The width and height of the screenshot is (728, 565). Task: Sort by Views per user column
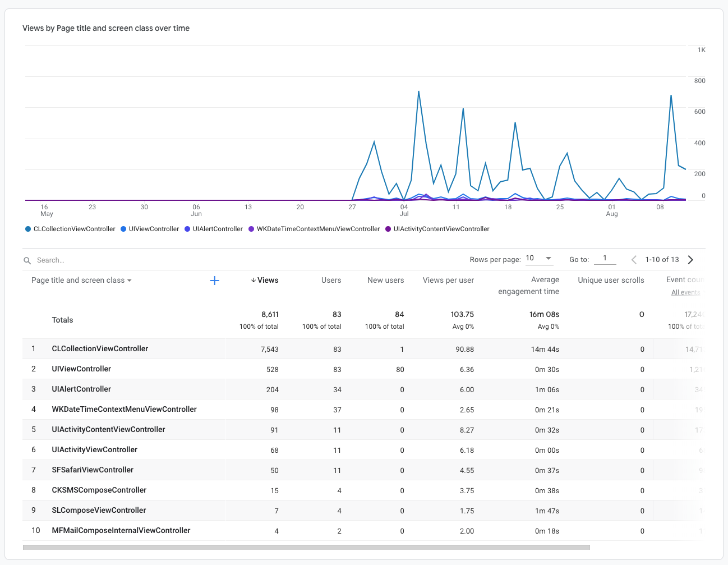tap(448, 280)
